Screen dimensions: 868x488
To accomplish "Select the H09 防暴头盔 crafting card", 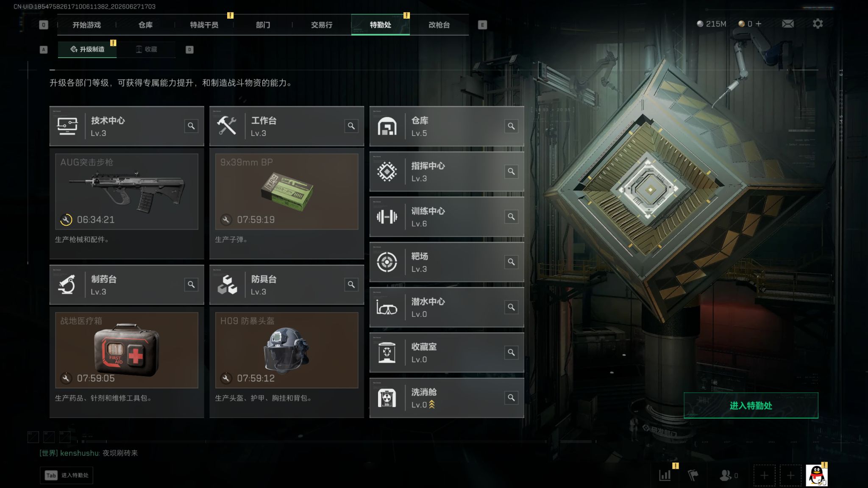I will 287,350.
